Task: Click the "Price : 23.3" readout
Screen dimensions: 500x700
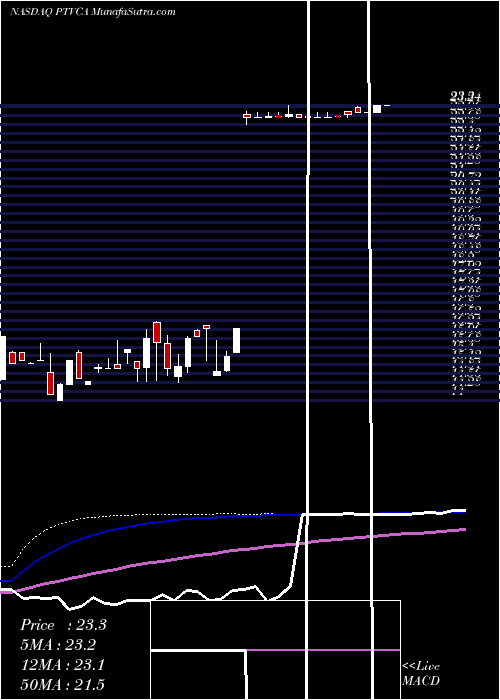Action: click(x=63, y=625)
